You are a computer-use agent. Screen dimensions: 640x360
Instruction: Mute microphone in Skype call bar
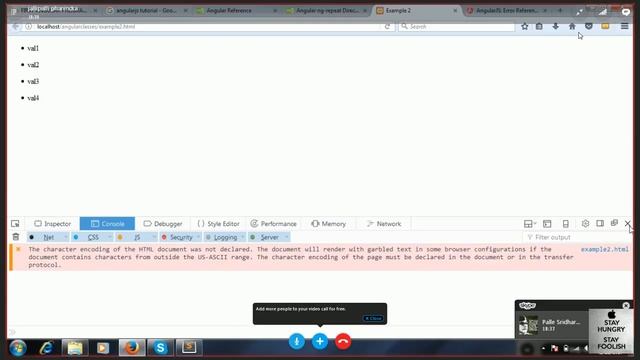(x=297, y=341)
